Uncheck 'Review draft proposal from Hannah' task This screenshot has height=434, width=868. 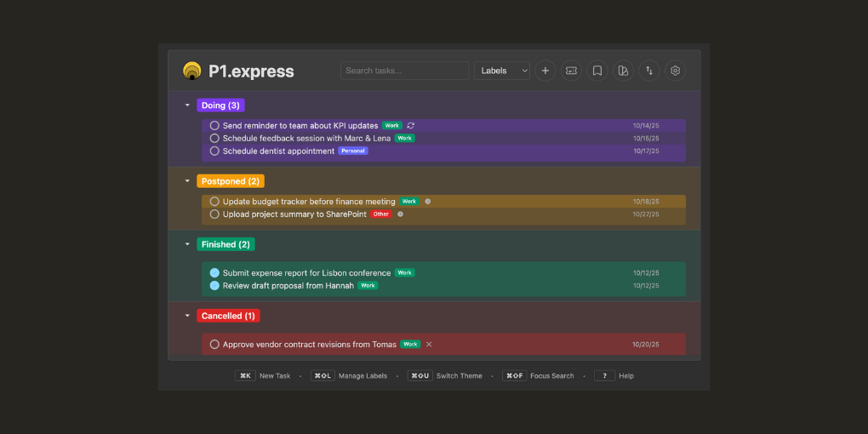pyautogui.click(x=214, y=286)
